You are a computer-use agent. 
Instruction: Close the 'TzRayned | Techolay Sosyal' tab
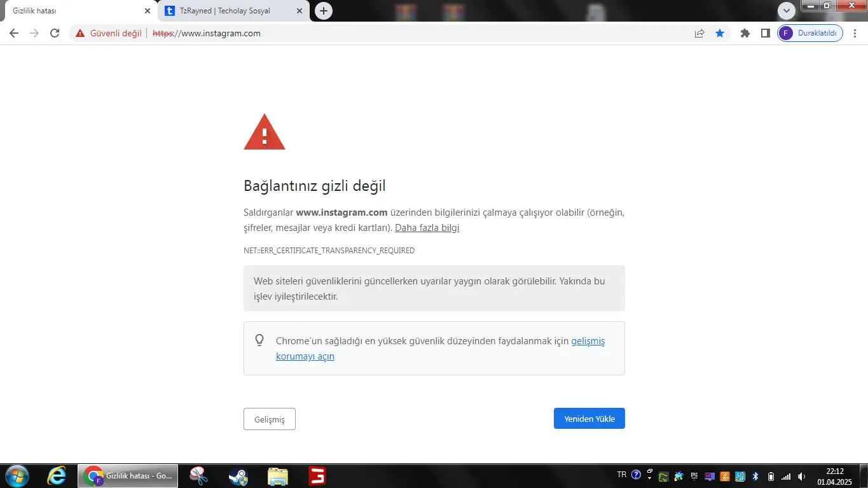pyautogui.click(x=300, y=11)
